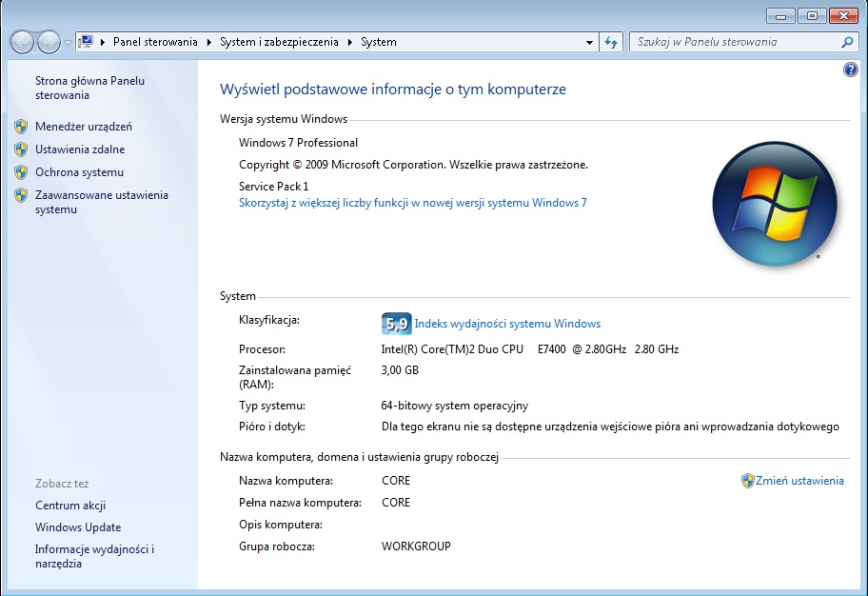
Task: Open Ustawienia zdalne
Action: 80,149
